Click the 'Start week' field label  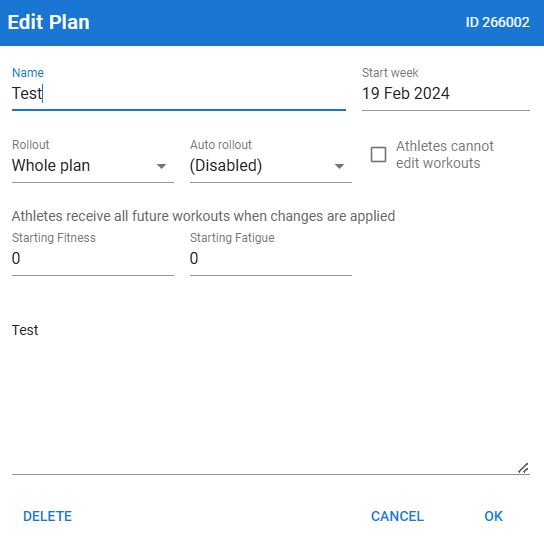pos(390,73)
